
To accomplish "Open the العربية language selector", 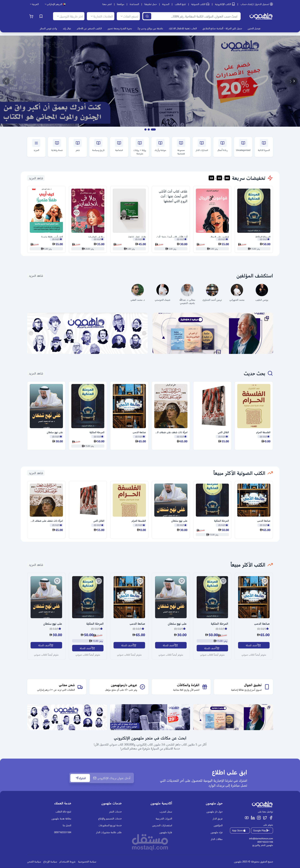I will [x=34, y=4].
